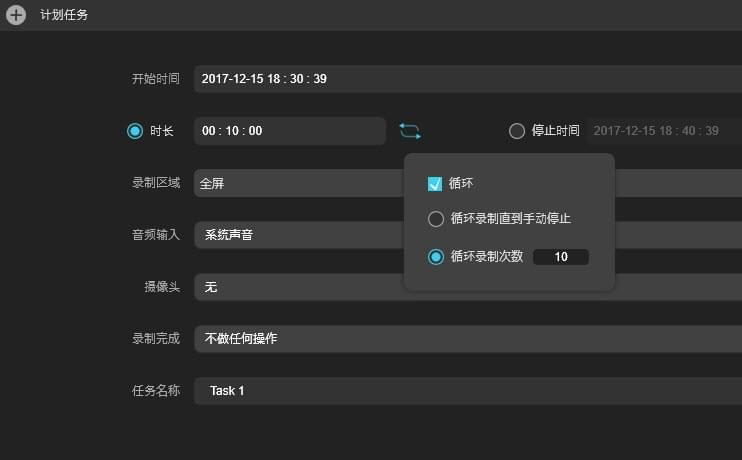Click the 任务名称 label
The height and width of the screenshot is (460, 742).
tap(156, 390)
